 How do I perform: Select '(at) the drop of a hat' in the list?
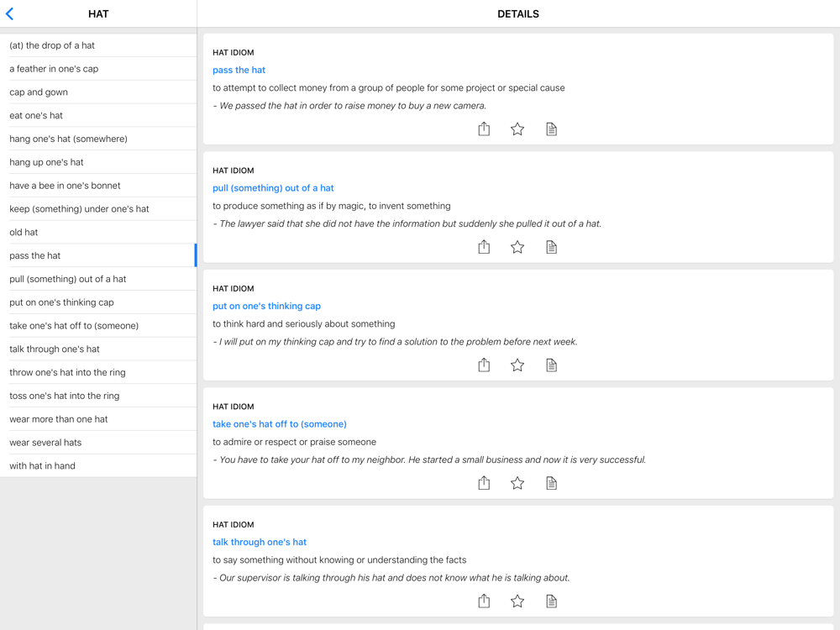pyautogui.click(x=98, y=45)
